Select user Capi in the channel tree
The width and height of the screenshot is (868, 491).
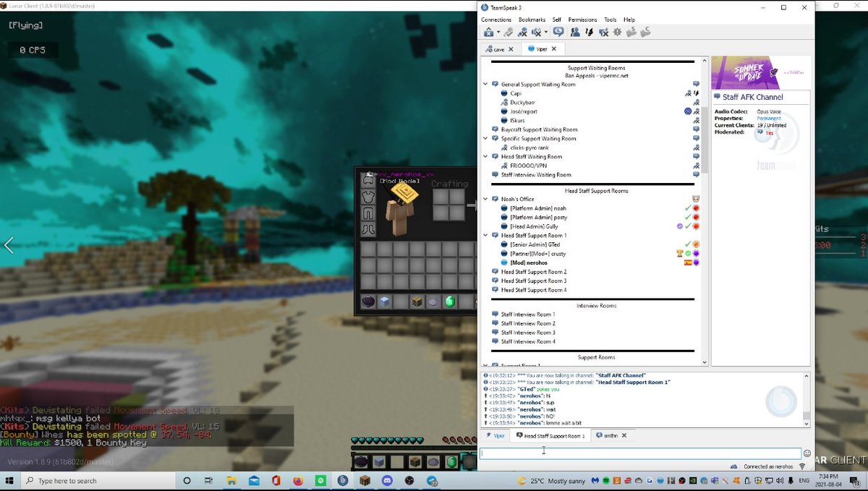point(515,93)
